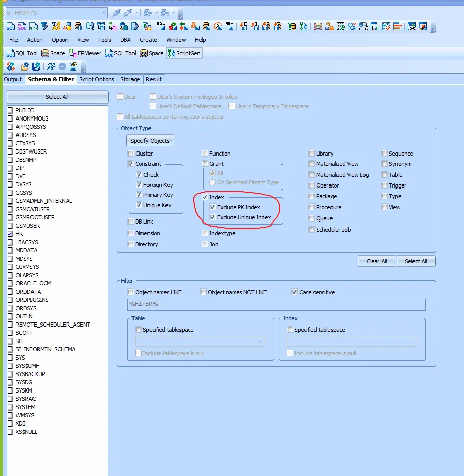Open the DBA menu
The width and height of the screenshot is (464, 476).
click(125, 40)
